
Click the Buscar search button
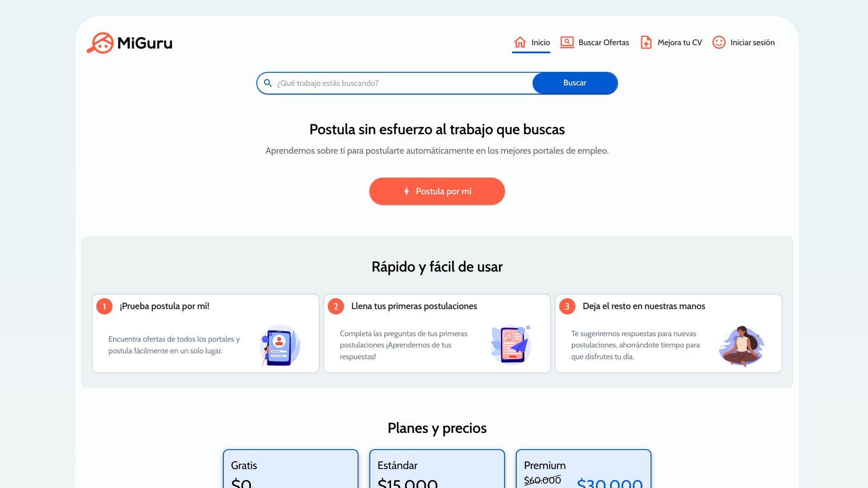pyautogui.click(x=575, y=83)
